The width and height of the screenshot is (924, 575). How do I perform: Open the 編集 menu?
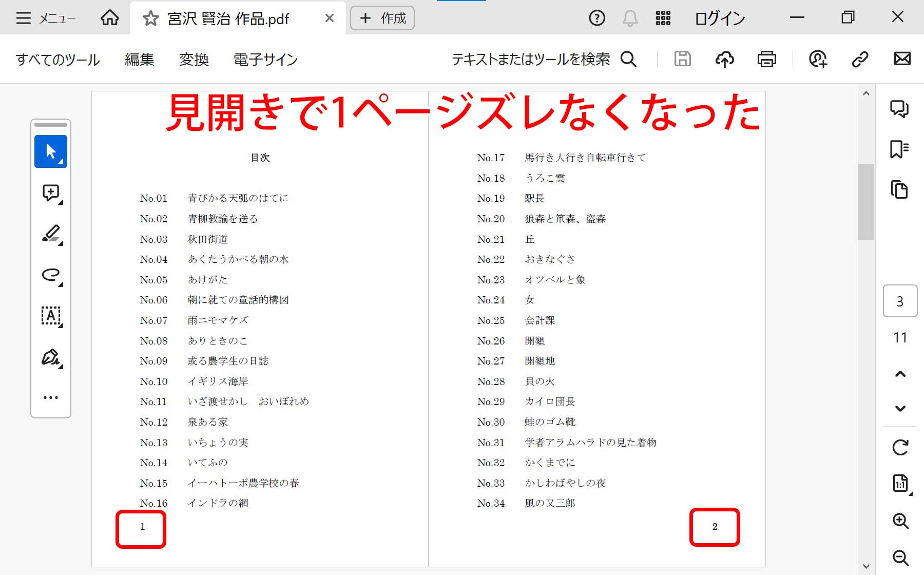coord(139,60)
